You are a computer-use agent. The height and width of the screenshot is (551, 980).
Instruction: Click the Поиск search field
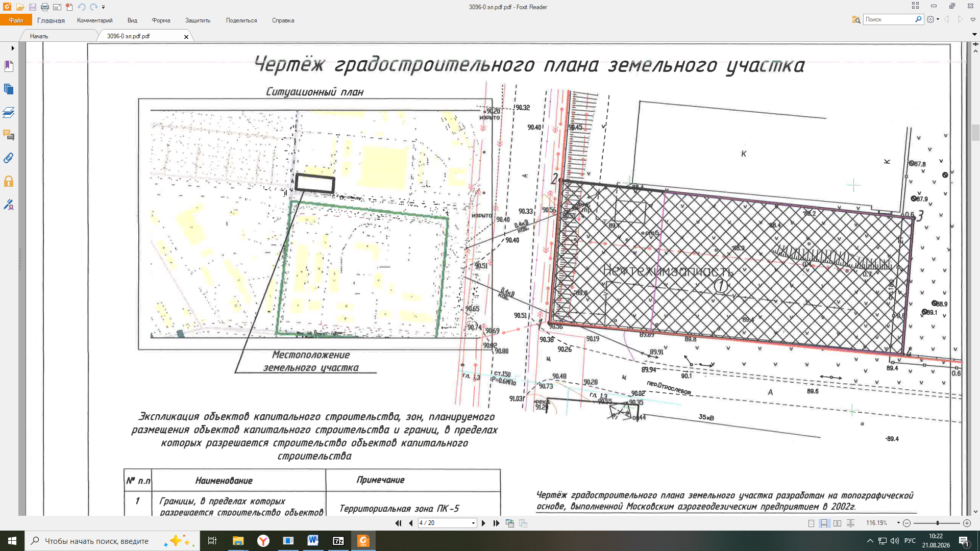tap(889, 19)
